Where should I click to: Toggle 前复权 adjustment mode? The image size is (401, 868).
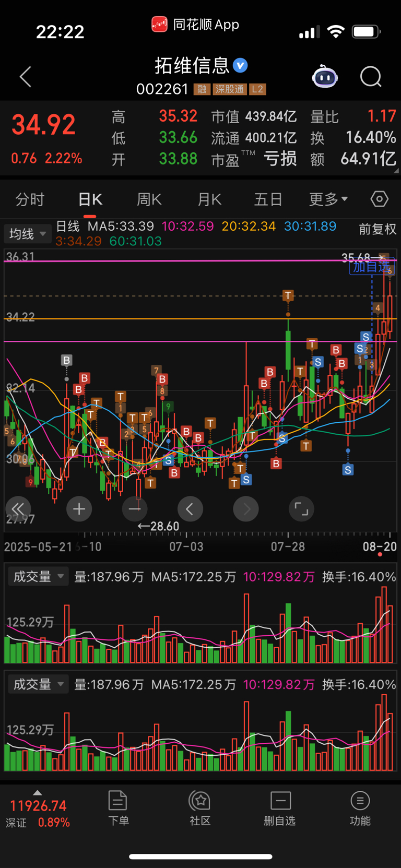pos(378,229)
